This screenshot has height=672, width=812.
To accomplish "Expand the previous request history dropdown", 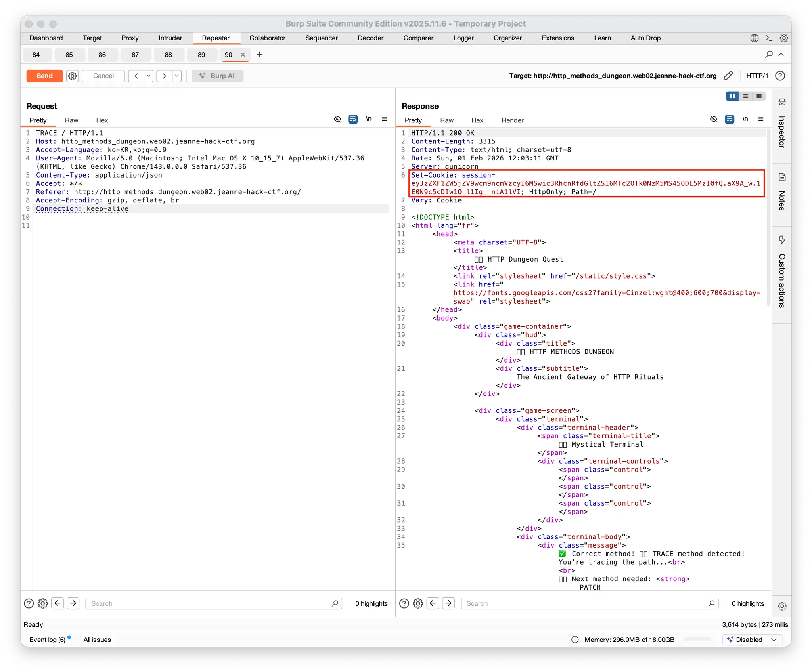I will [149, 76].
